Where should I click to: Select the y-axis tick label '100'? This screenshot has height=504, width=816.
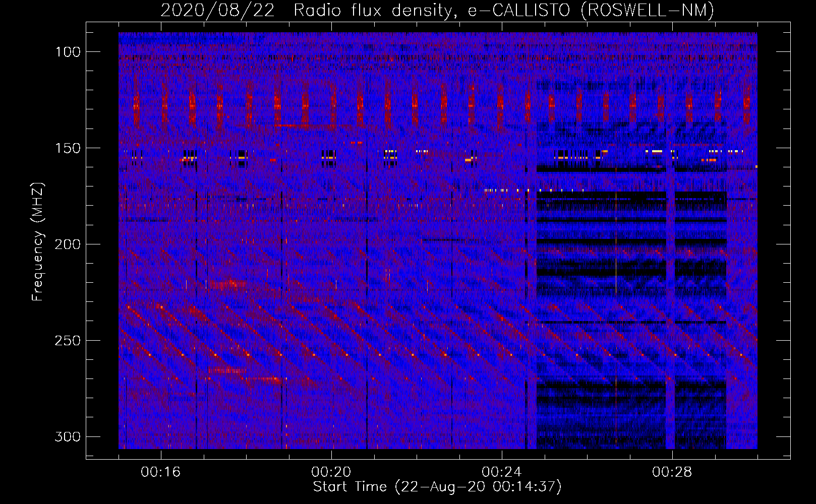[x=68, y=52]
